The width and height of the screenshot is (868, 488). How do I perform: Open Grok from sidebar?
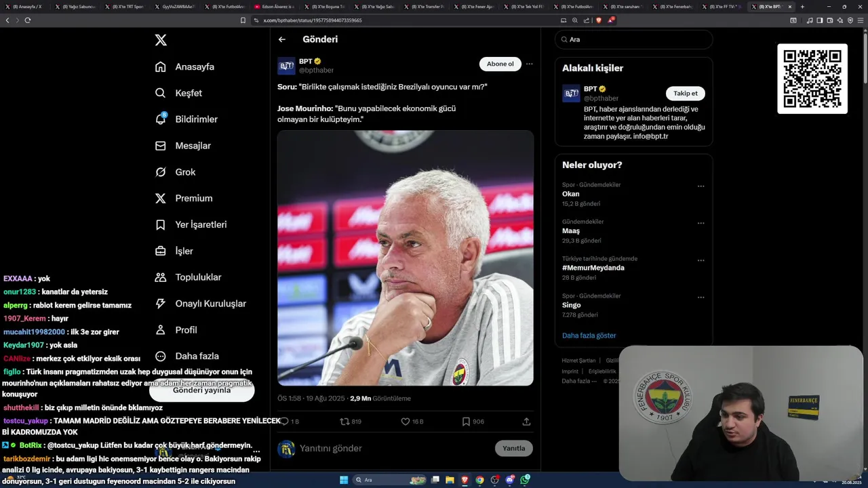click(x=175, y=172)
